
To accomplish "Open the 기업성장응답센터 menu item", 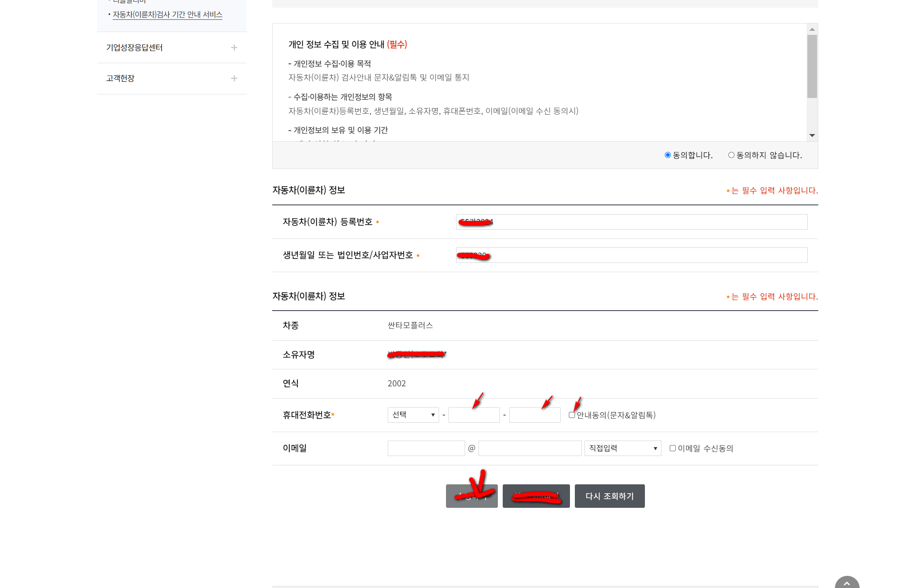I will click(x=134, y=48).
